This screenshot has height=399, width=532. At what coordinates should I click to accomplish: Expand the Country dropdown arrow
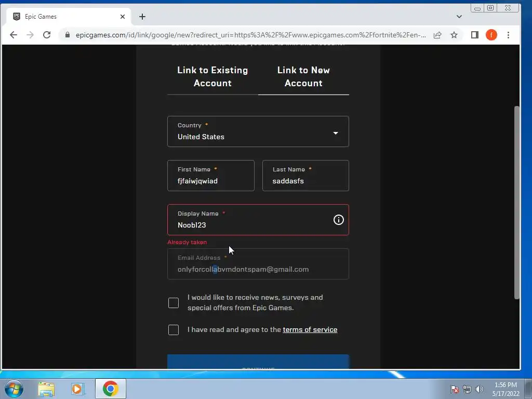[x=336, y=133]
